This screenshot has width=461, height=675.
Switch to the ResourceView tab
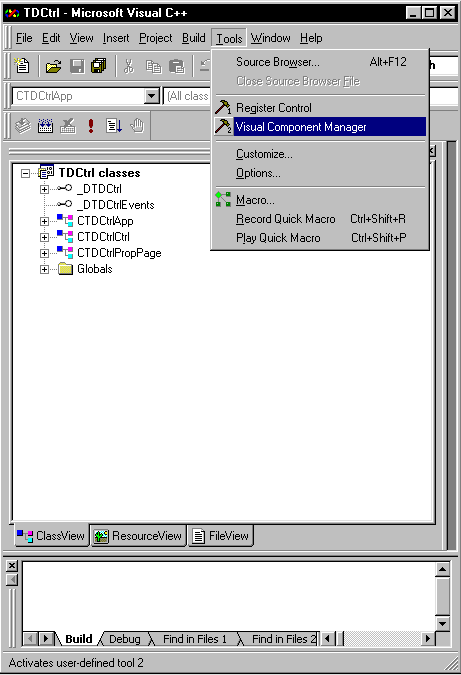[x=138, y=536]
